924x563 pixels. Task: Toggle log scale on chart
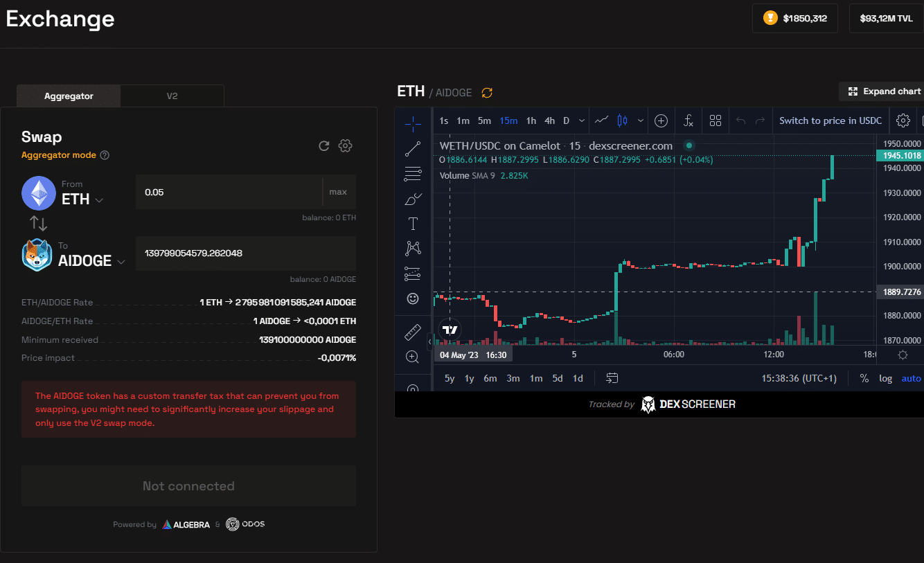point(886,378)
